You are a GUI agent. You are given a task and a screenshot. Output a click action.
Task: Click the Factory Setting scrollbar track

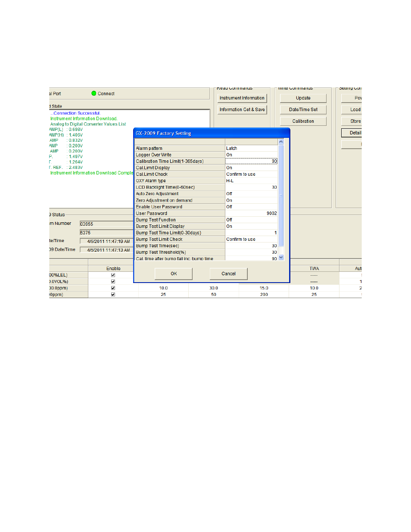(281, 199)
